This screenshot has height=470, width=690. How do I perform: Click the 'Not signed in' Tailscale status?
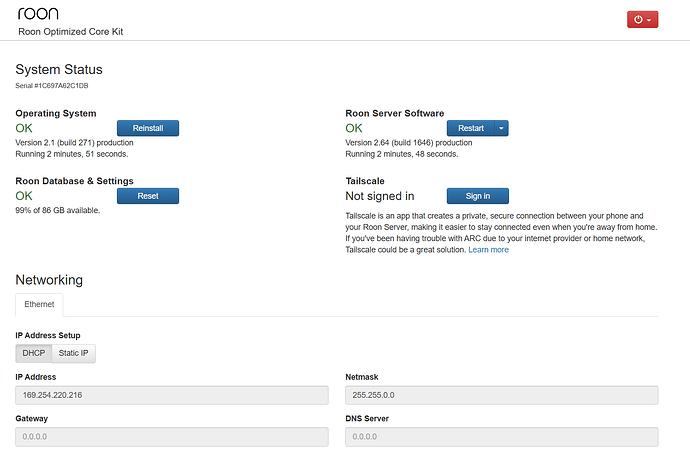point(380,196)
